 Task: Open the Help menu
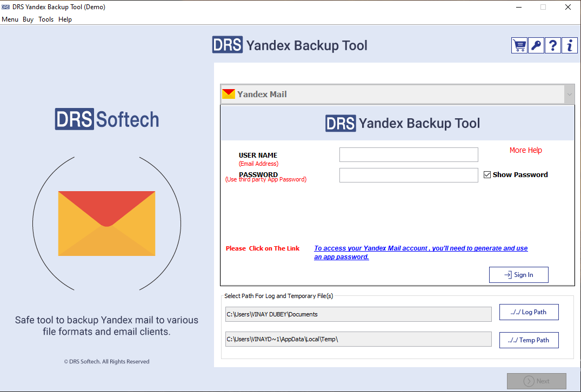point(65,19)
